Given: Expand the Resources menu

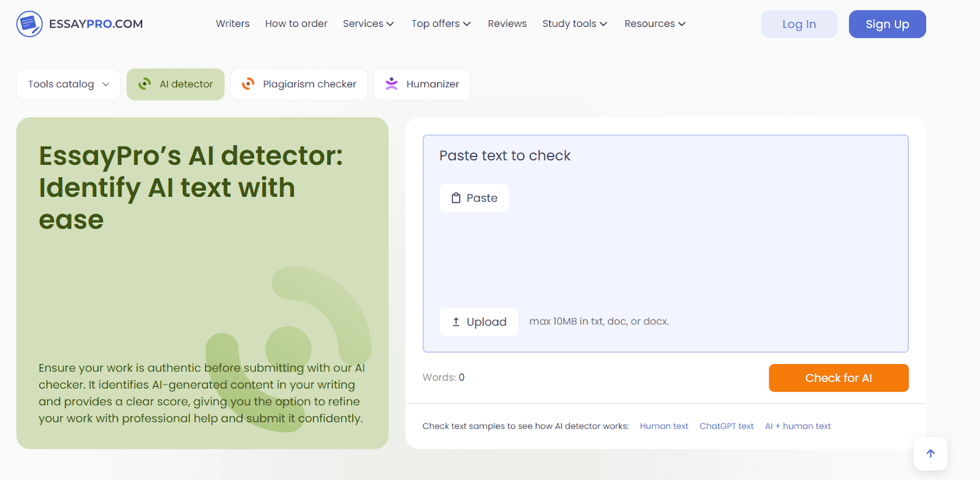Looking at the screenshot, I should pyautogui.click(x=655, y=24).
